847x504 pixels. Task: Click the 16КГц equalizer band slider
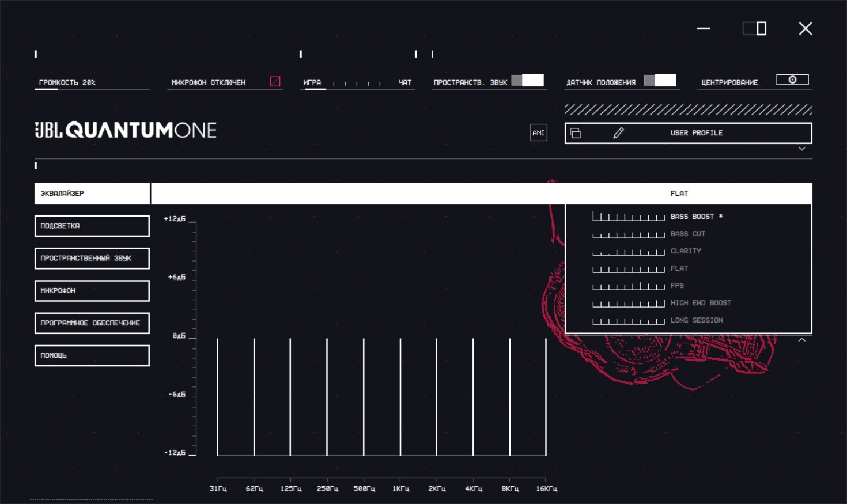[x=546, y=397]
